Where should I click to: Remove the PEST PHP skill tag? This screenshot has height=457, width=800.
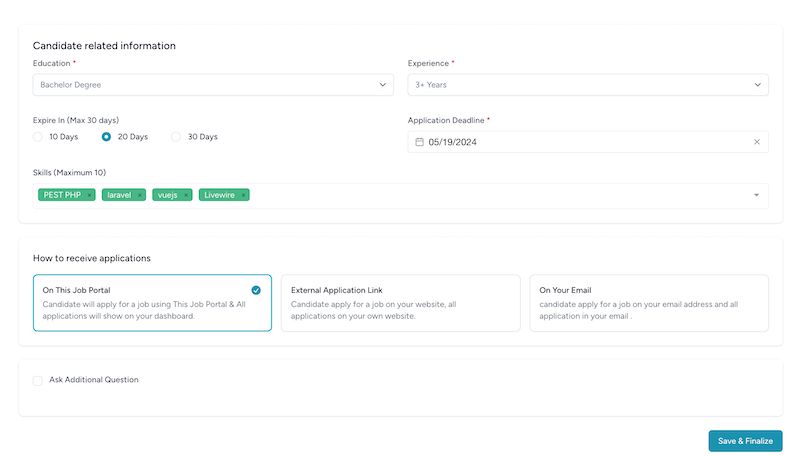(x=89, y=195)
